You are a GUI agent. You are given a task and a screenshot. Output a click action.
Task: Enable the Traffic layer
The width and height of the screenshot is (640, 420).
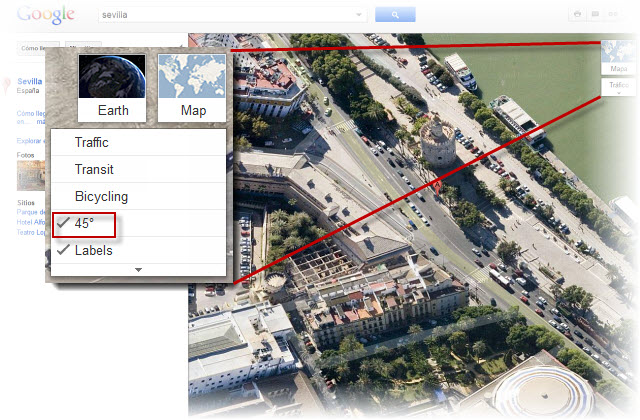(138, 142)
